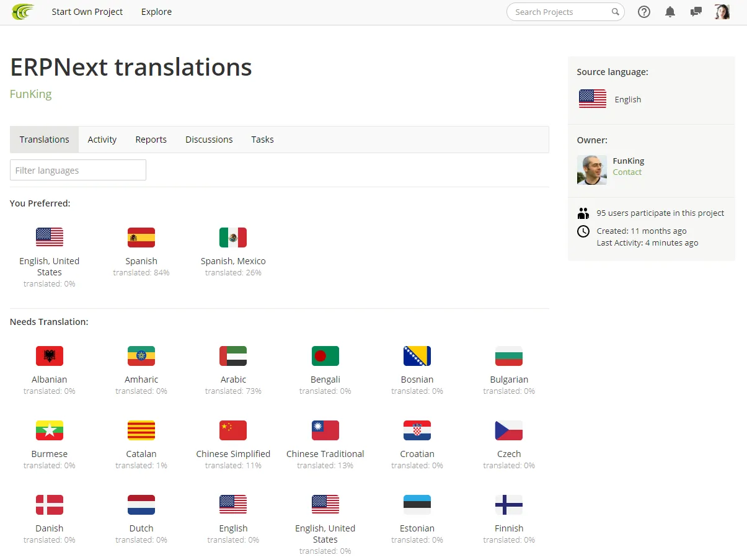Open the Czech flag
The height and width of the screenshot is (560, 747).
[x=509, y=430]
